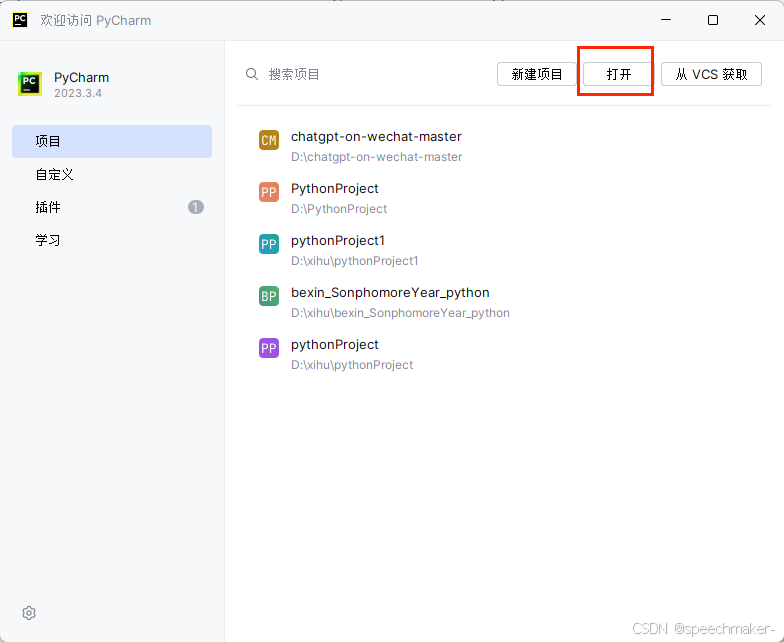Click the PyCharm logo in title bar

[x=20, y=20]
